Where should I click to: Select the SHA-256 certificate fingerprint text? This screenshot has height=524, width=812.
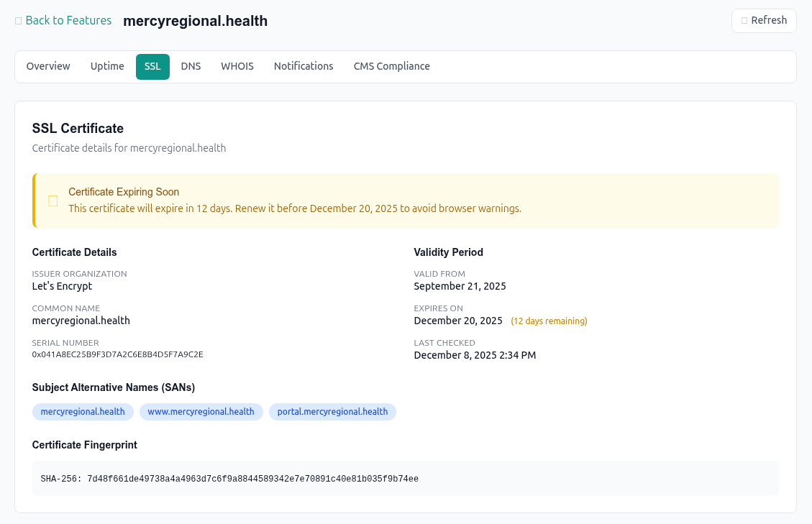(229, 478)
